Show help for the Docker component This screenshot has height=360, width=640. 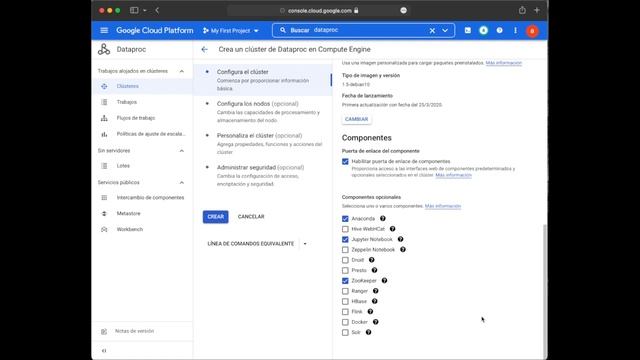376,322
